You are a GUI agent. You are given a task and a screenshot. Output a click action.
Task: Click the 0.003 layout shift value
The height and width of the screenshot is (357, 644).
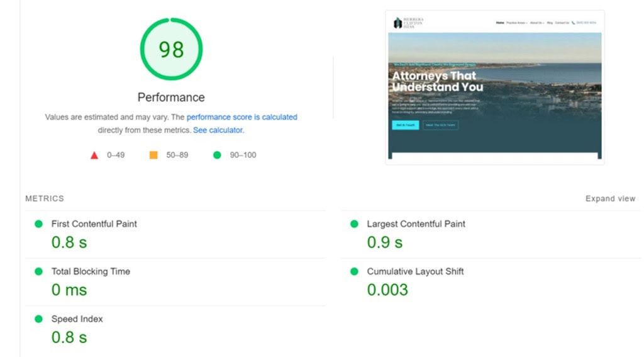pyautogui.click(x=387, y=290)
